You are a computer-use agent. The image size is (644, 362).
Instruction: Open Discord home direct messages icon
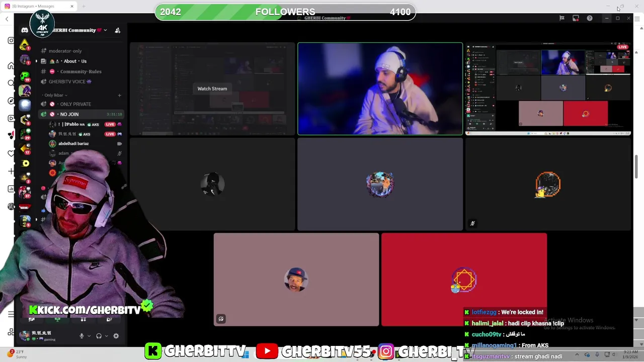coord(24,30)
